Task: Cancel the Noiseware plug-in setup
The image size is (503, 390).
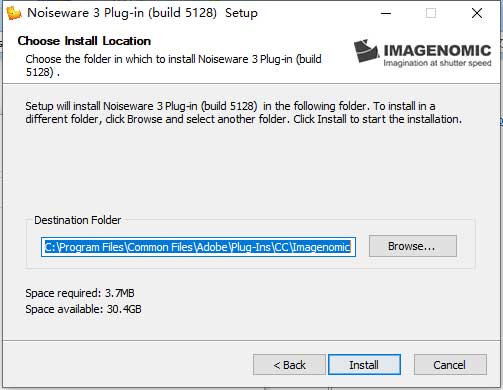Action: (450, 365)
